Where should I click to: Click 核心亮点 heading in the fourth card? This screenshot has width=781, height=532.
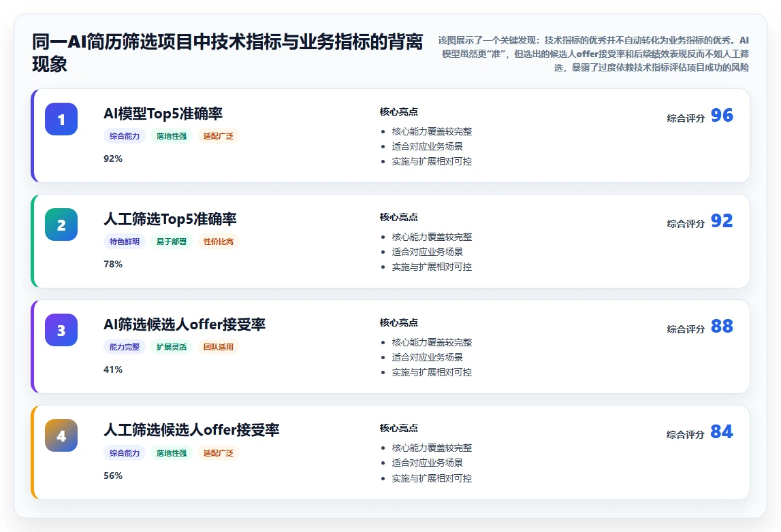(x=398, y=429)
